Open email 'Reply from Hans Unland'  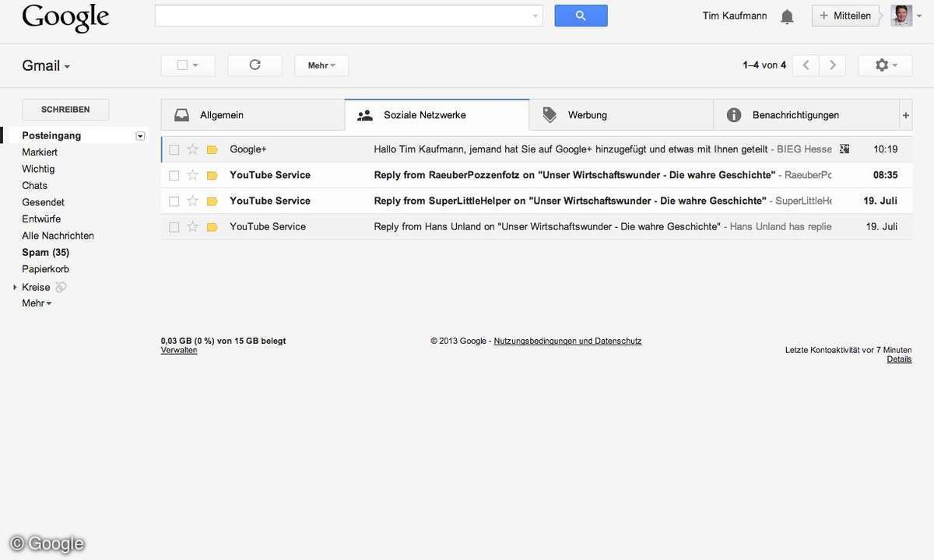(536, 227)
